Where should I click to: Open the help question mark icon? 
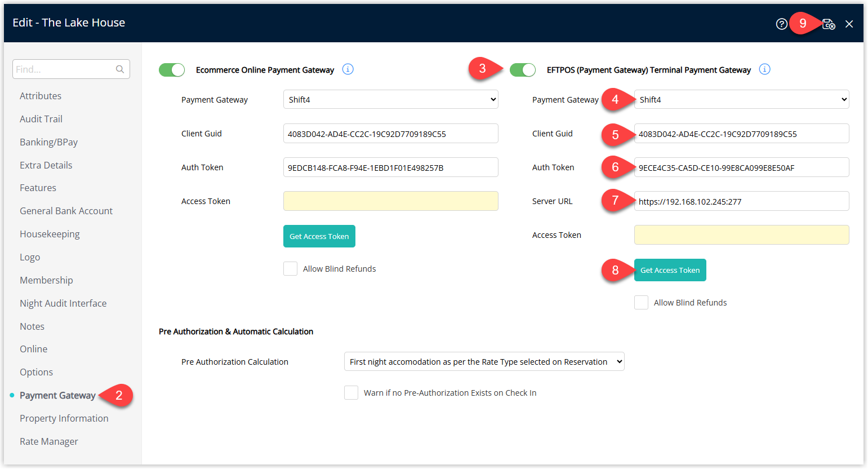tap(781, 24)
